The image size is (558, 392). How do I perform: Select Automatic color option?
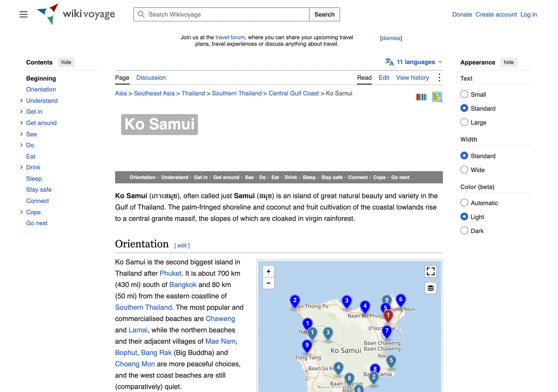coord(464,203)
